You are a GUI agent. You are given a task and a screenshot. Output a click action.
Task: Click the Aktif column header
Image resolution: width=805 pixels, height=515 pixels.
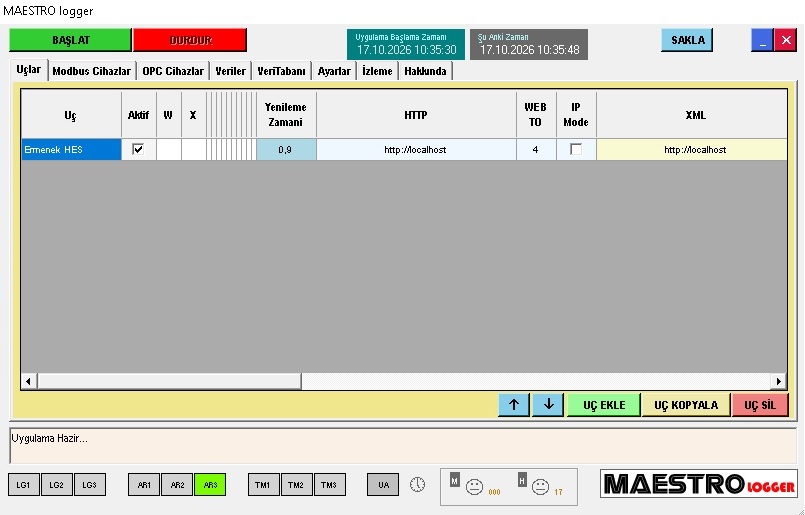pyautogui.click(x=139, y=115)
